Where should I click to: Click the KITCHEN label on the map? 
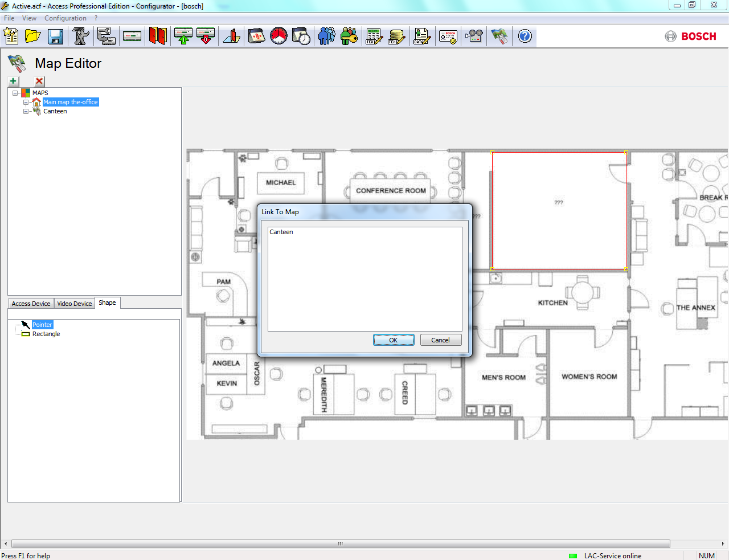(553, 303)
